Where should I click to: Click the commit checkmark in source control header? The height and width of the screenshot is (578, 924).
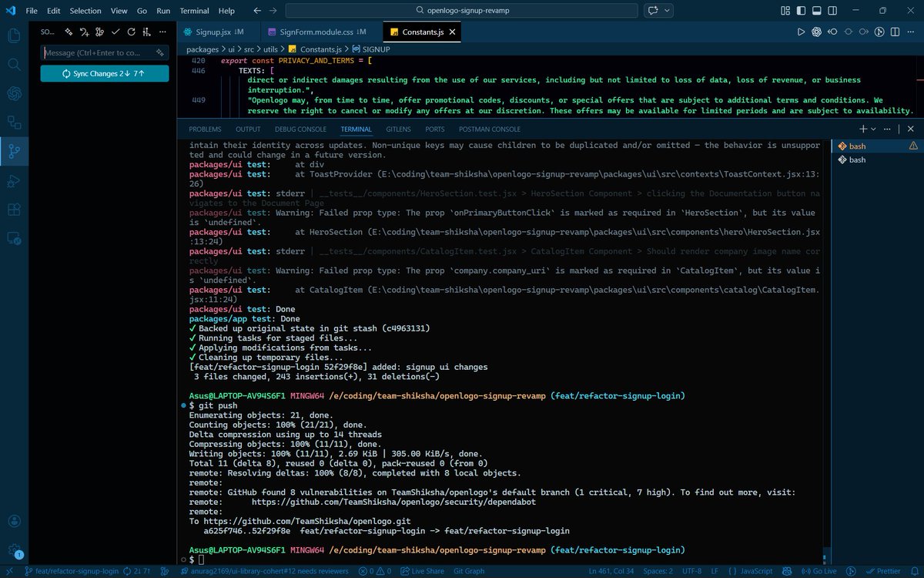pyautogui.click(x=115, y=32)
